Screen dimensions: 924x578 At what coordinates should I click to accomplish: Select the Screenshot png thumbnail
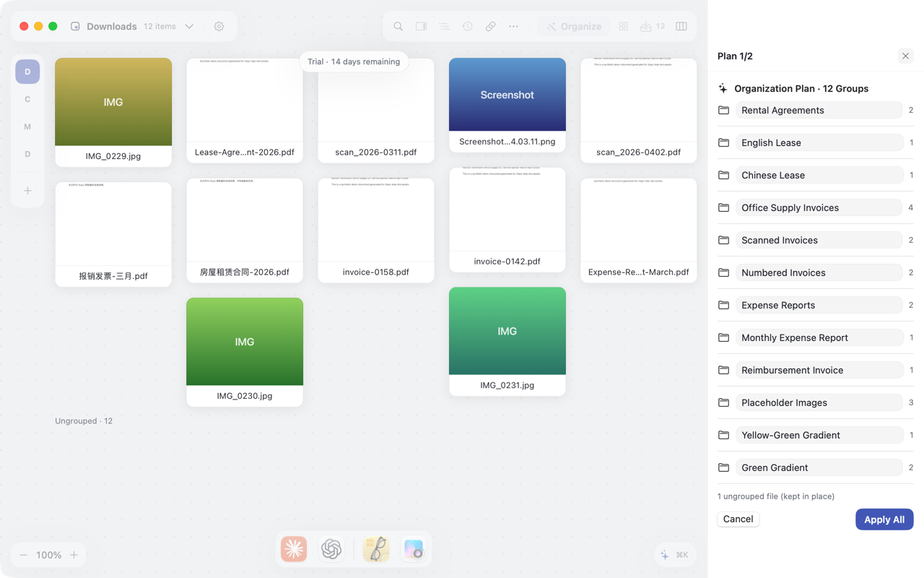[507, 105]
